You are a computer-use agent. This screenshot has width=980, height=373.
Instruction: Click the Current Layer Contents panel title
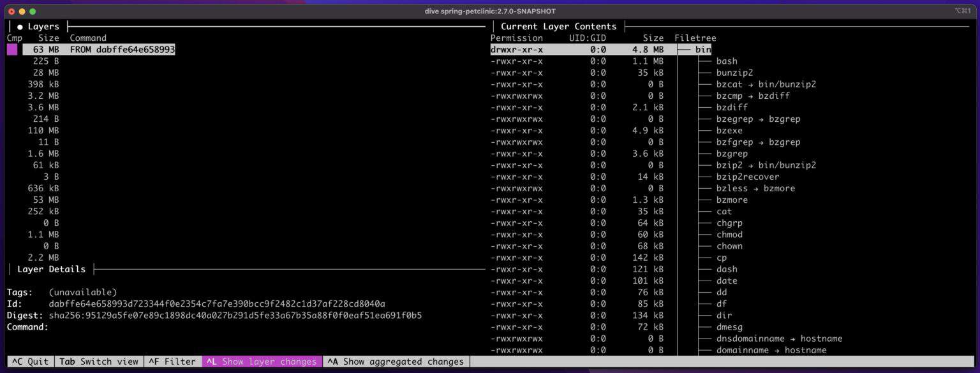click(x=557, y=26)
